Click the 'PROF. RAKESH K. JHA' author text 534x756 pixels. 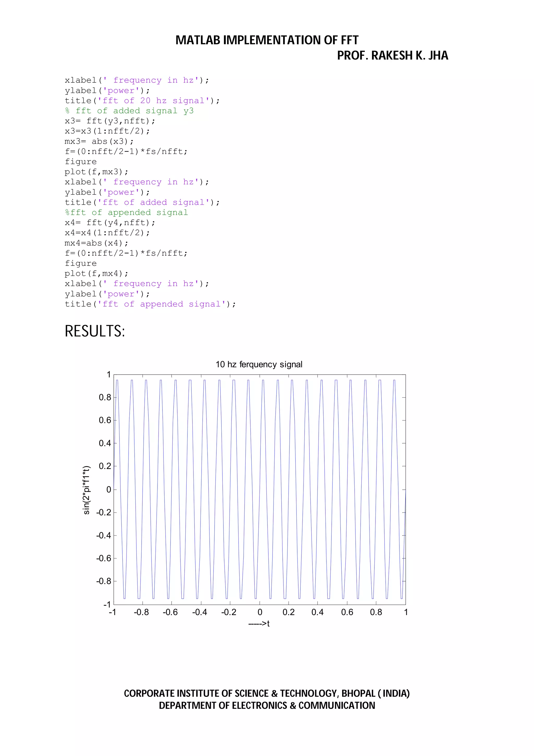coord(392,55)
